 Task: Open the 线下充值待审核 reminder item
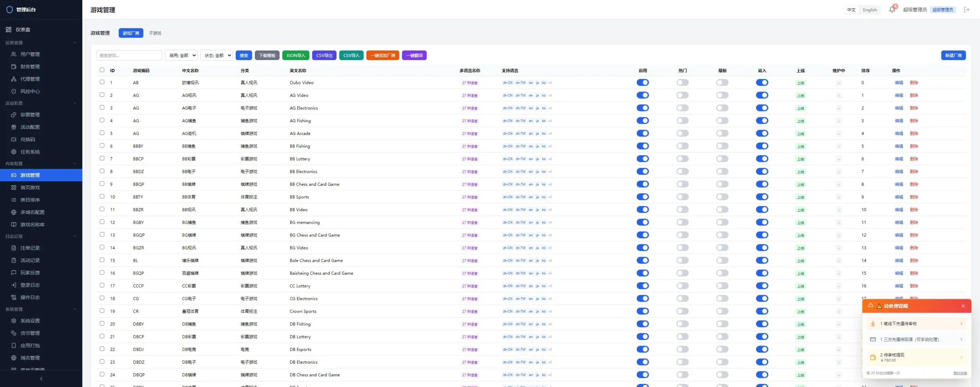point(916,324)
